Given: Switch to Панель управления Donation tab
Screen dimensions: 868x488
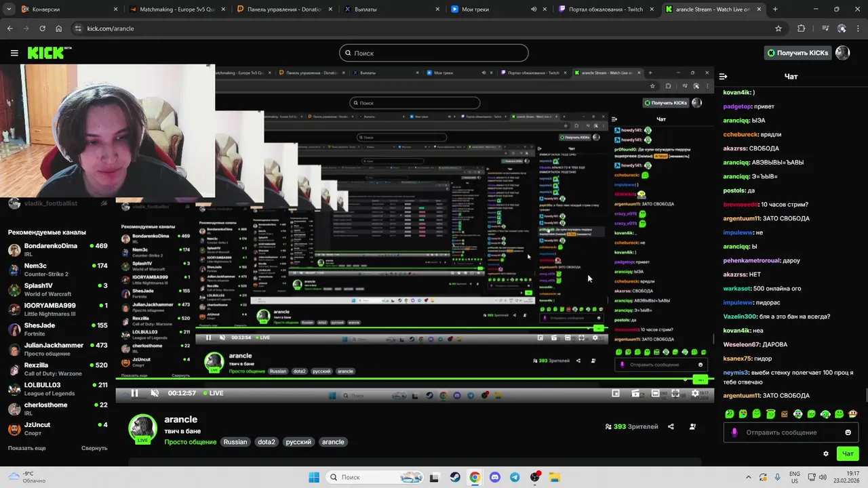Looking at the screenshot, I should tap(285, 9).
